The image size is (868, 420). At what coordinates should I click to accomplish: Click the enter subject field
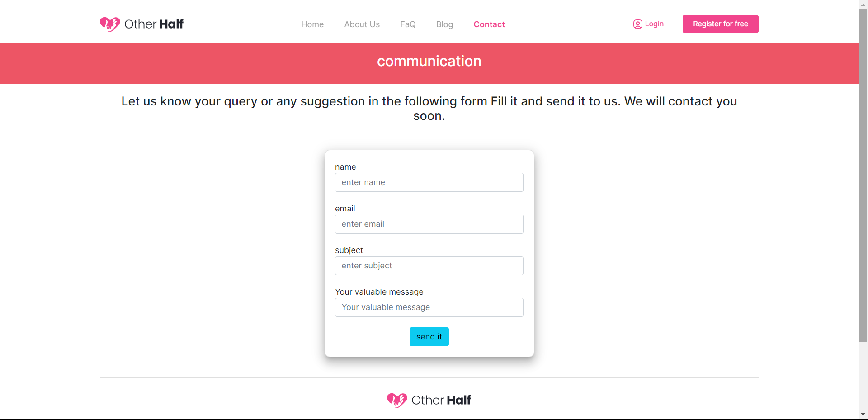429,266
